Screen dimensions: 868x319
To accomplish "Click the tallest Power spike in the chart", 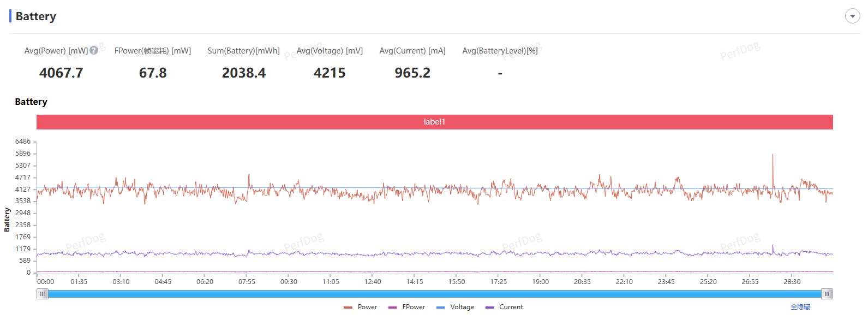I will (773, 156).
